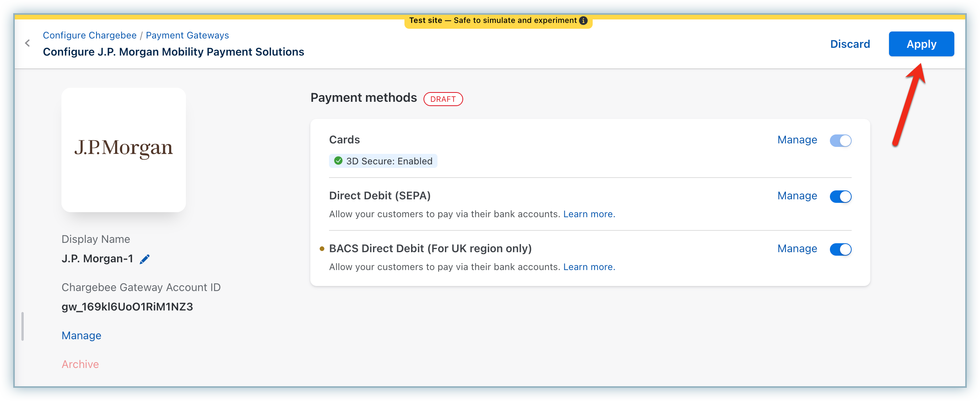Open Manage link for Direct Debit (SEPA)

point(797,196)
